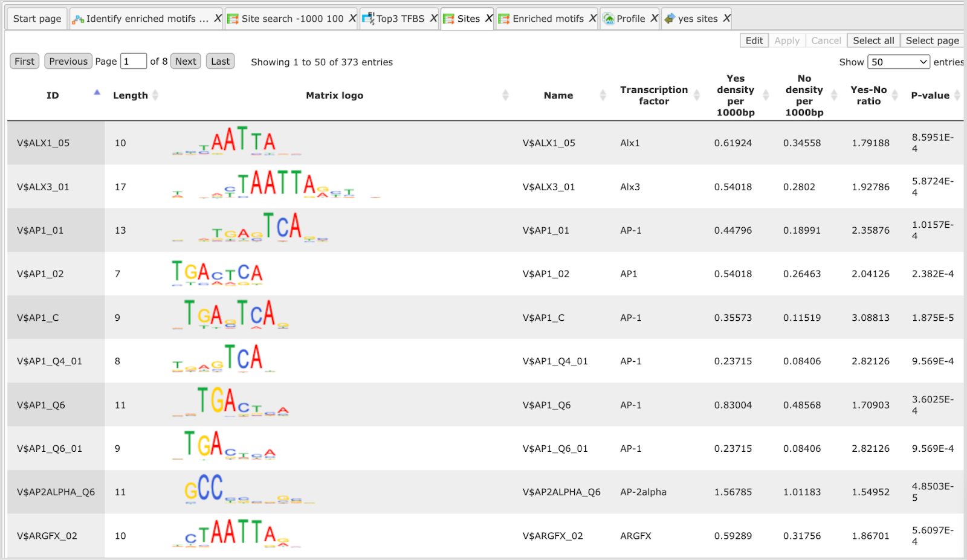Click the AP-2alpha transcription factor cell
The image size is (967, 560).
pyautogui.click(x=643, y=492)
